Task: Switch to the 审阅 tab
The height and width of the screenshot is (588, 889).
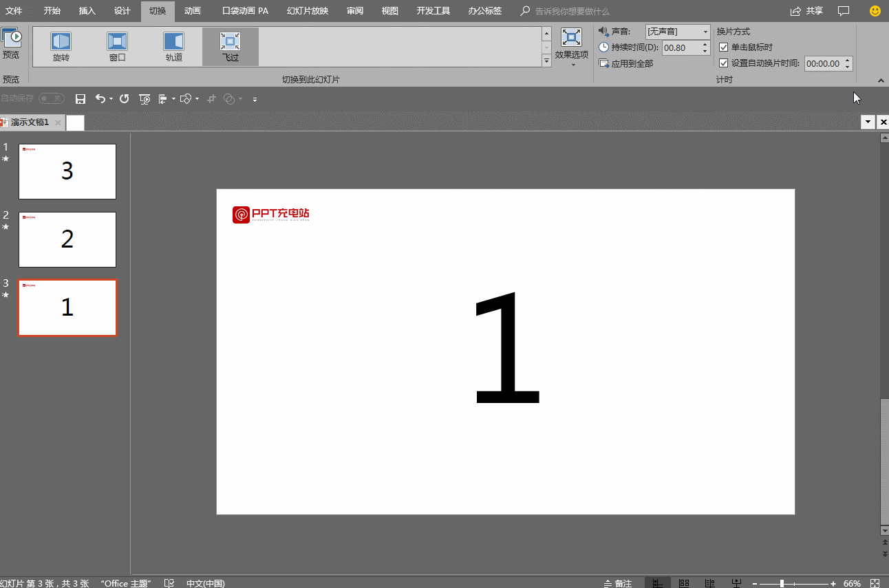Action: [355, 11]
